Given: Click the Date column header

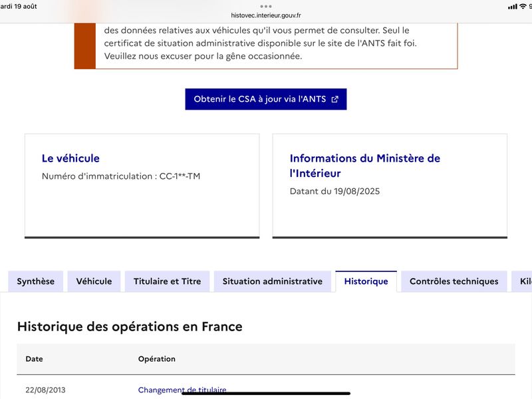Looking at the screenshot, I should coord(35,359).
